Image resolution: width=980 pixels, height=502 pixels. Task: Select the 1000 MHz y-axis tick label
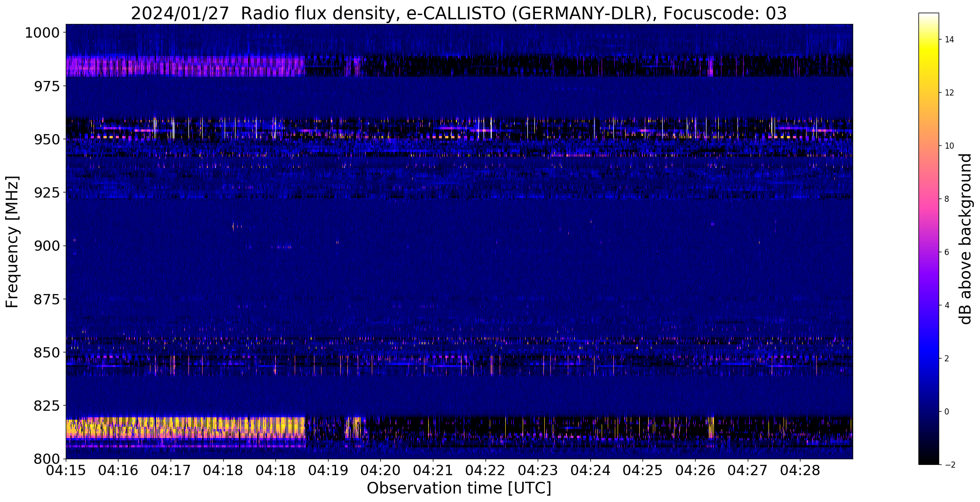[x=42, y=33]
